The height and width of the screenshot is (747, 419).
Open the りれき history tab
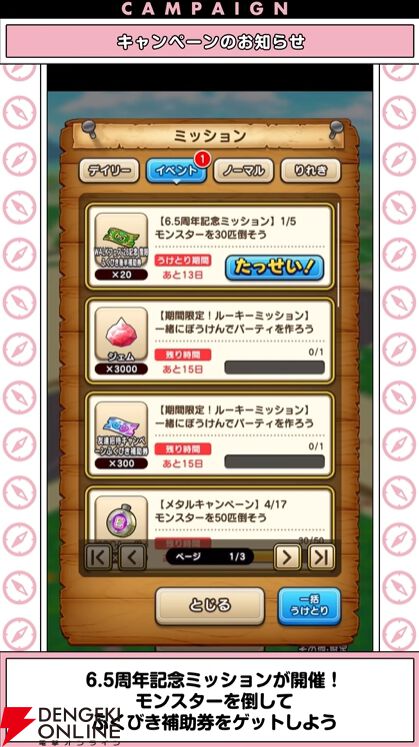pos(310,171)
